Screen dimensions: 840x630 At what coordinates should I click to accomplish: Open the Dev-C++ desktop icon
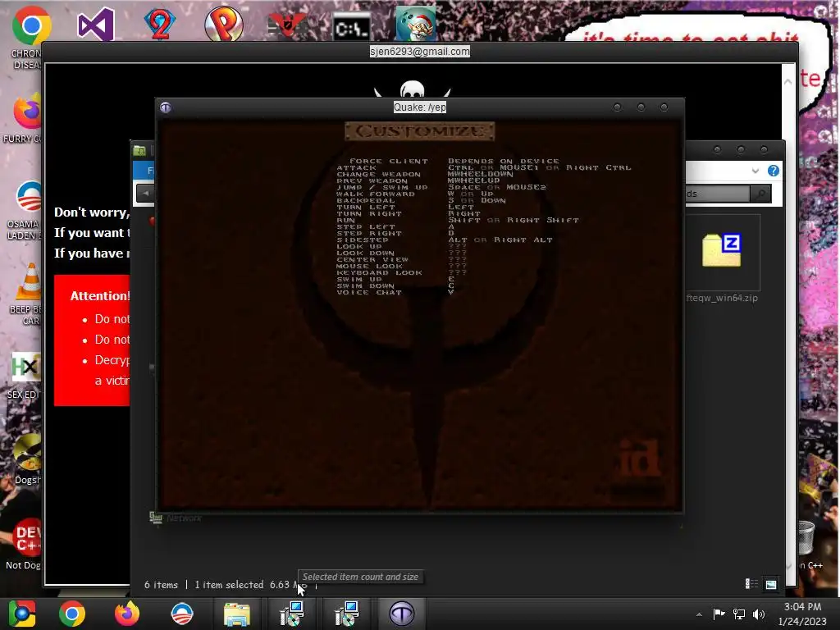point(28,536)
